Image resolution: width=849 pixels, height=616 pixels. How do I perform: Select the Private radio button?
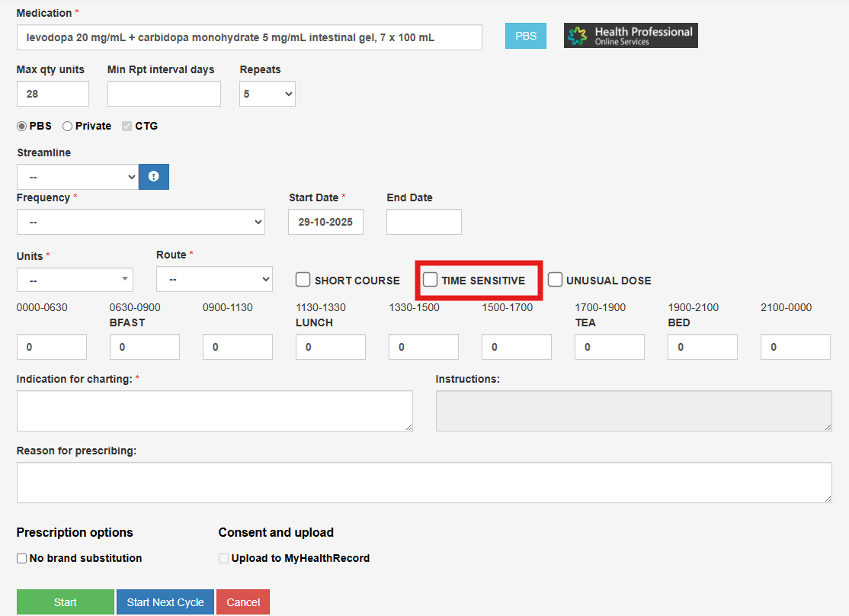tap(68, 126)
